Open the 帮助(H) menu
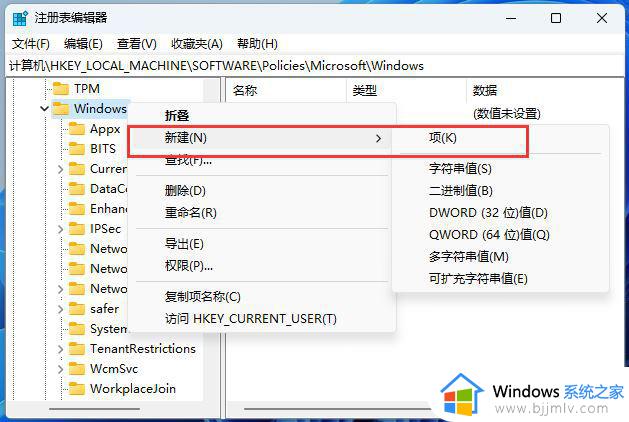This screenshot has height=422, width=629. coord(258,43)
